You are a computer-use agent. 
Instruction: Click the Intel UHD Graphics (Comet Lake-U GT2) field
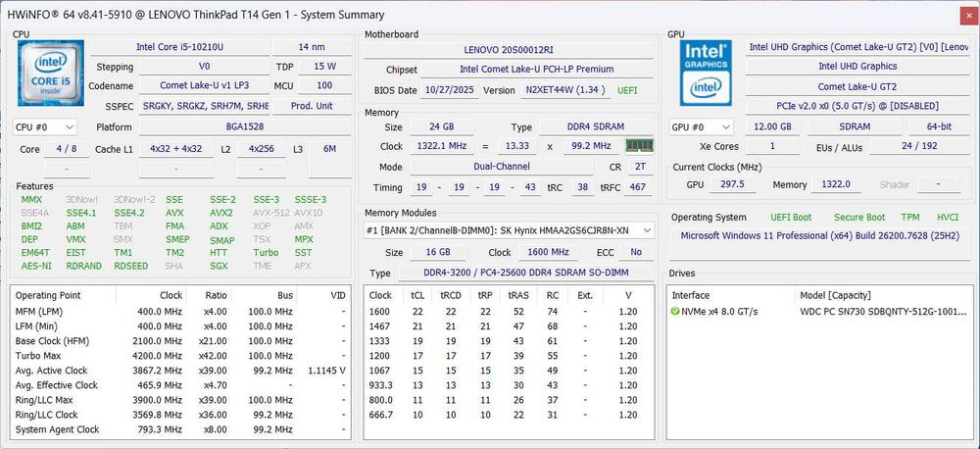(858, 47)
